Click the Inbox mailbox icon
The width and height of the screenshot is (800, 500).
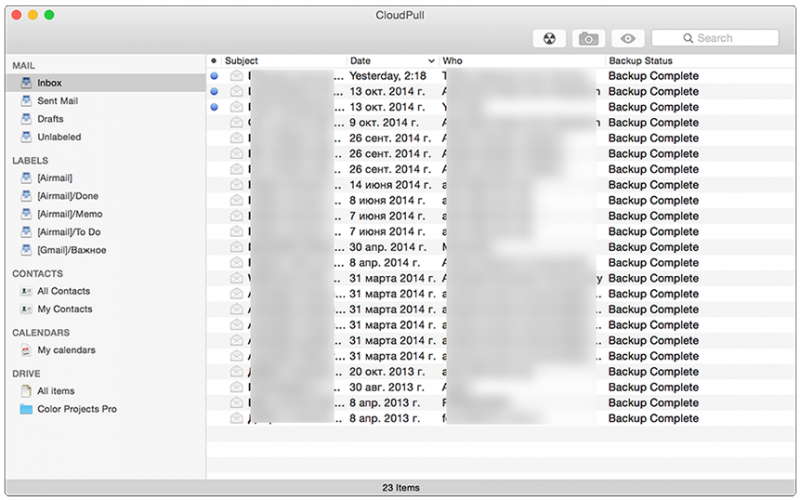[x=26, y=82]
